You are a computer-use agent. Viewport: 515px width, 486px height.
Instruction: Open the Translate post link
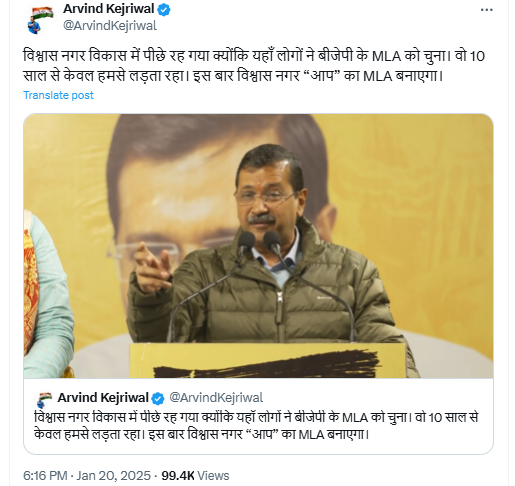coord(58,95)
